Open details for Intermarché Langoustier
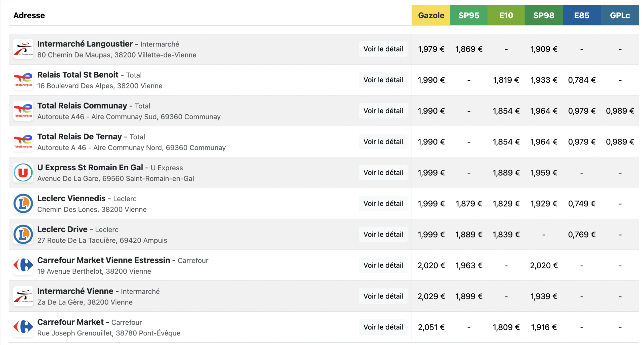Screen dimensions: 644x345 (x=383, y=49)
